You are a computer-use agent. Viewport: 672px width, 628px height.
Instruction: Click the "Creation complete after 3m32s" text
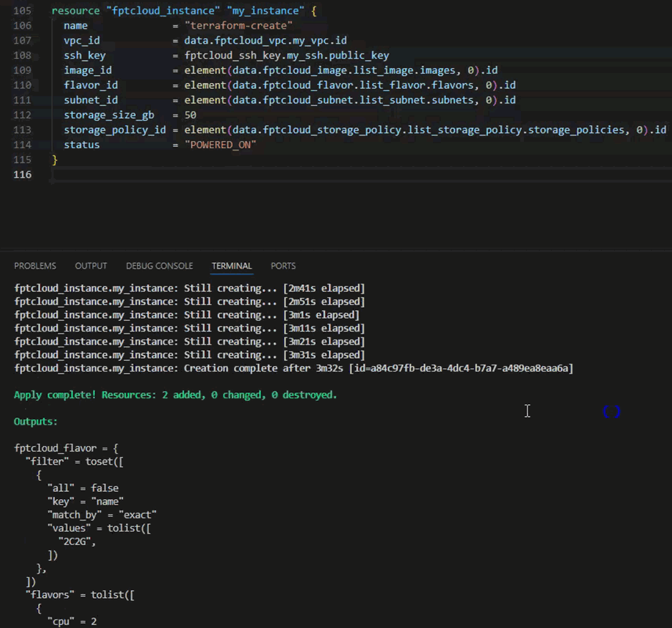click(263, 369)
